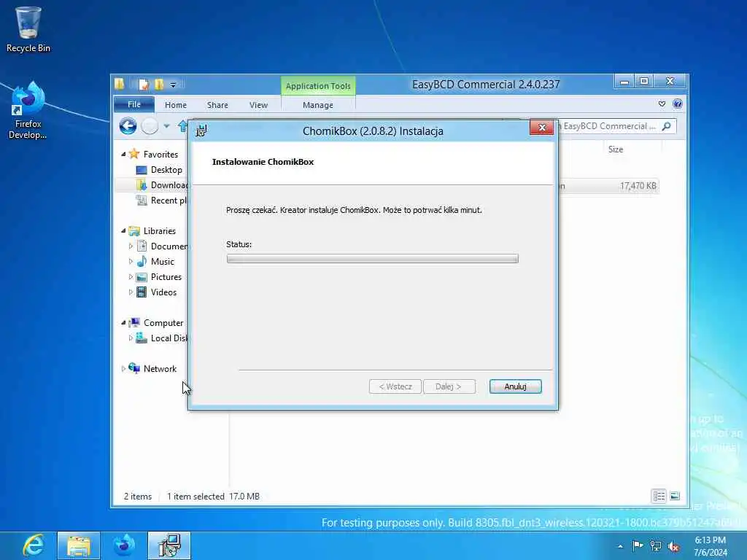Open the Recycle Bin desktop icon

28,29
